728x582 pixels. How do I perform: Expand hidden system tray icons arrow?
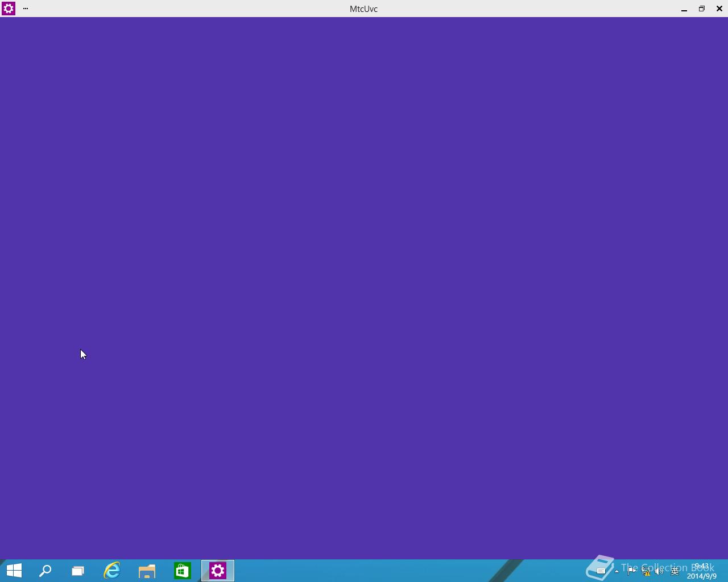617,571
